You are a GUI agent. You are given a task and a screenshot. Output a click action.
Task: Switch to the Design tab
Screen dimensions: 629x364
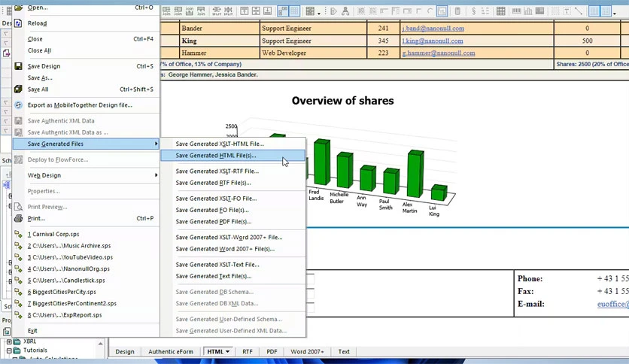point(125,351)
